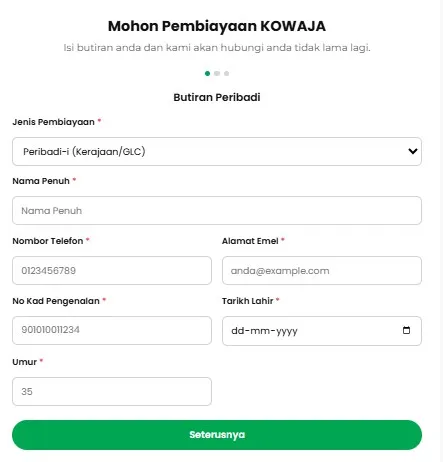This screenshot has height=462, width=443.
Task: Jump to the third step indicator dot
Action: click(226, 73)
